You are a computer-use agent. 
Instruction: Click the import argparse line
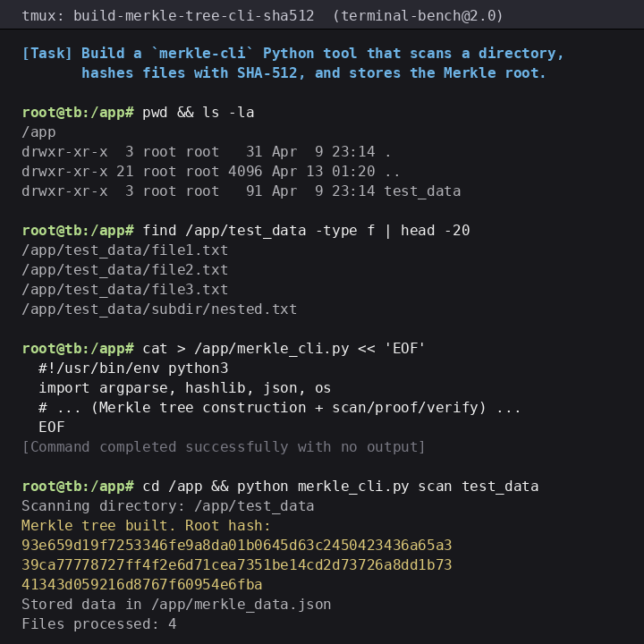(x=185, y=388)
